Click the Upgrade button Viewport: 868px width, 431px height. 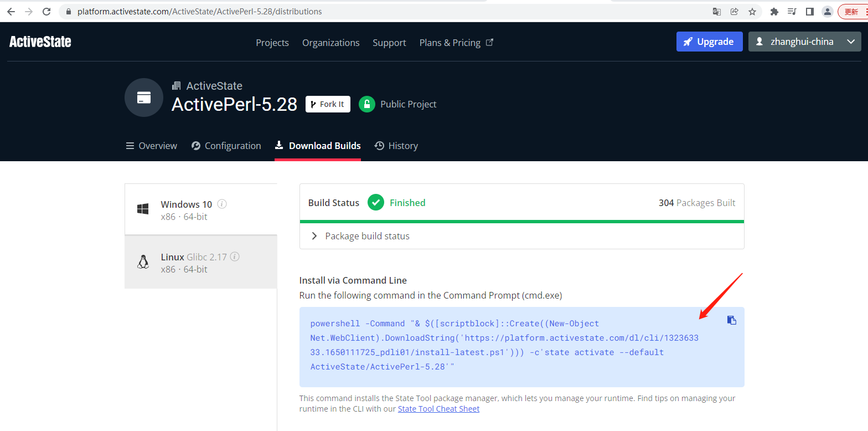(x=709, y=42)
